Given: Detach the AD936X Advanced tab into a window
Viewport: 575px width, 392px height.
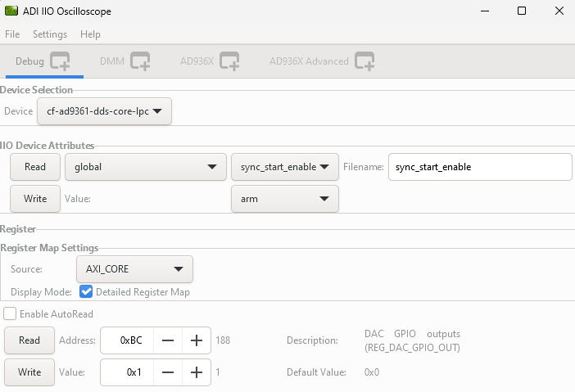Looking at the screenshot, I should (364, 61).
